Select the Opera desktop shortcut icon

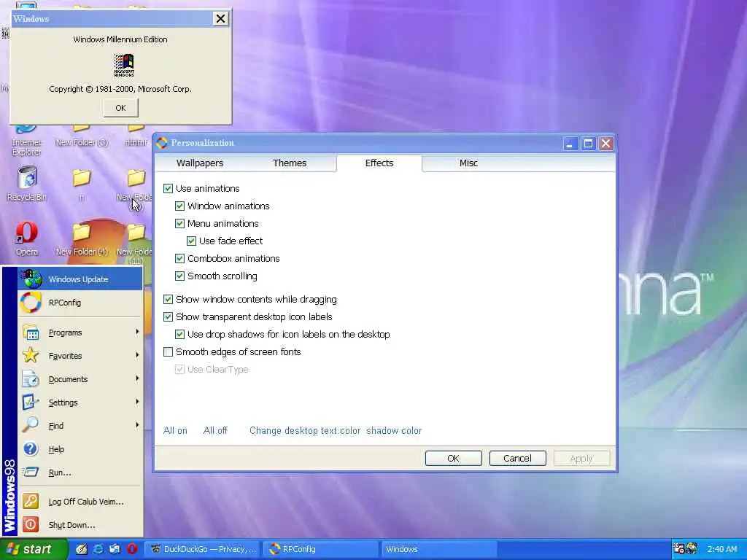(27, 238)
